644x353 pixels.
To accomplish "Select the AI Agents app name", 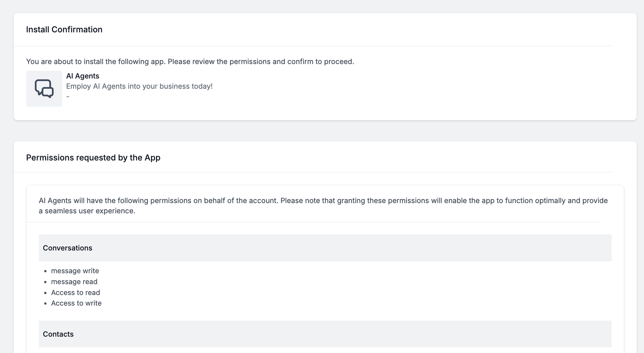I will [82, 76].
